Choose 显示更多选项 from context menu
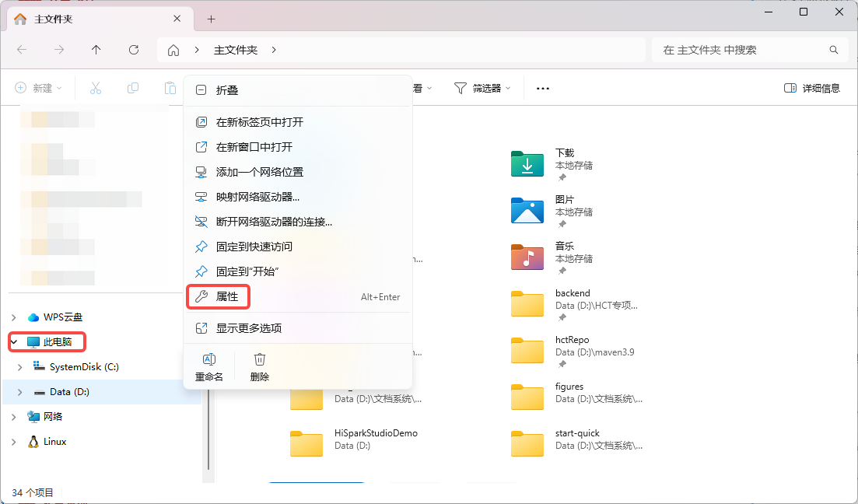Image resolution: width=858 pixels, height=504 pixels. pyautogui.click(x=298, y=328)
